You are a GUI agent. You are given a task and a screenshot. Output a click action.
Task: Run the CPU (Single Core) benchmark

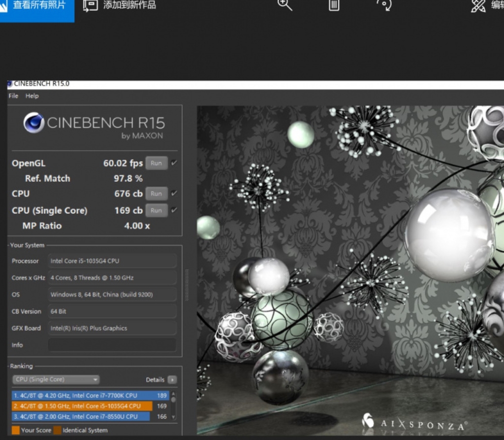point(157,210)
